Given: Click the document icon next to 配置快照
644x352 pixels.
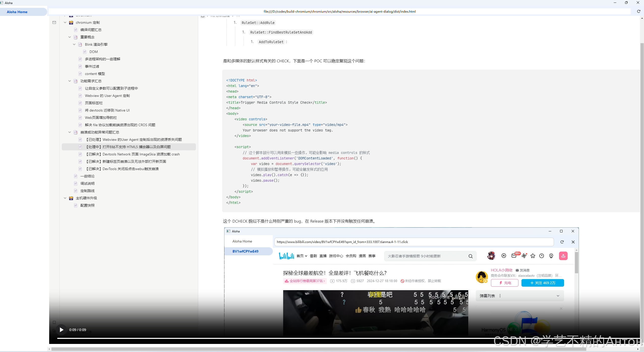Looking at the screenshot, I should coord(75,205).
